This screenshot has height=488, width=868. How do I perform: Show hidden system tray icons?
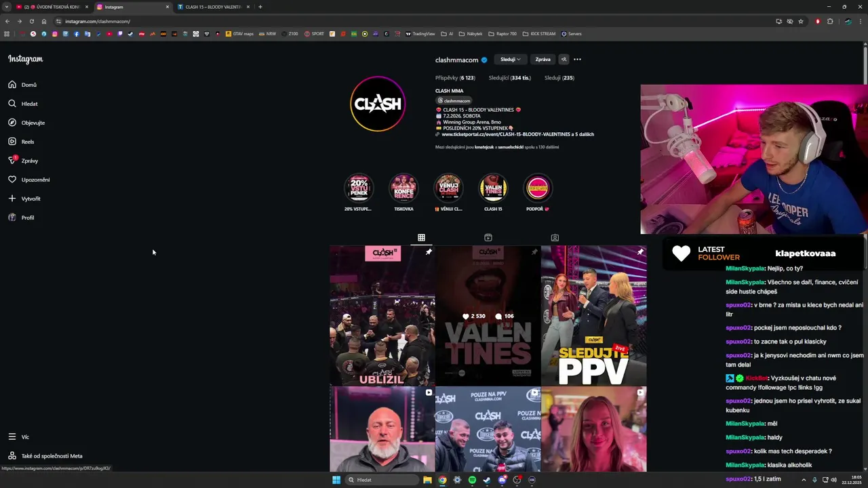click(x=804, y=480)
